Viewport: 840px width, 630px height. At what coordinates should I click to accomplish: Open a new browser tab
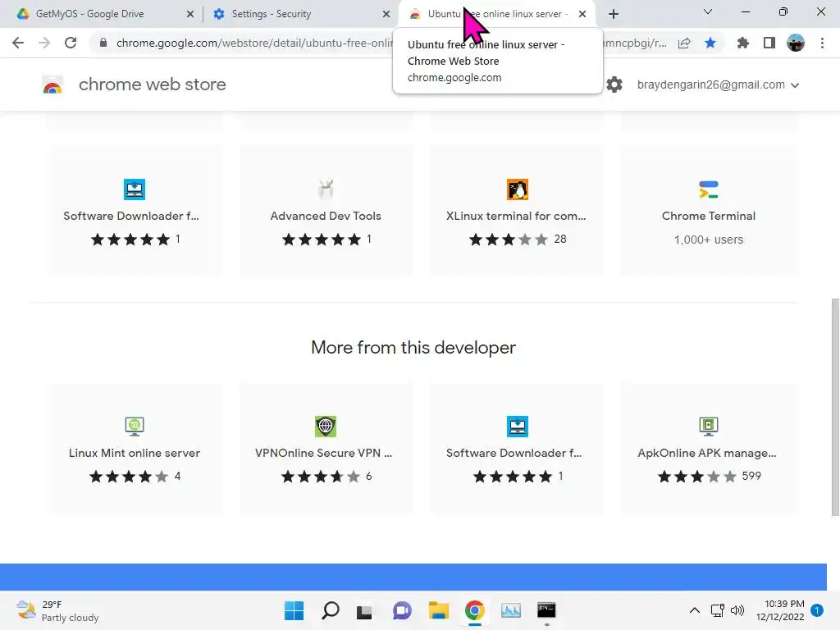[x=614, y=14]
